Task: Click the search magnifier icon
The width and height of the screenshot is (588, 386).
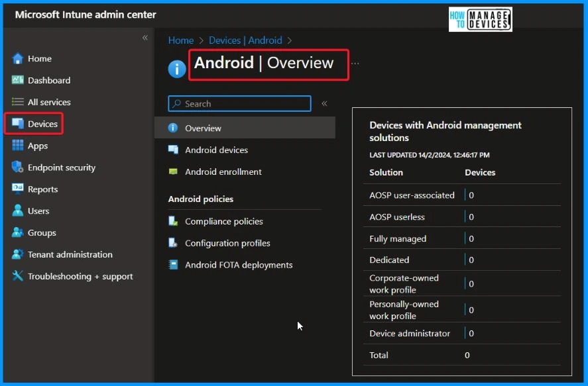Action: (x=176, y=103)
